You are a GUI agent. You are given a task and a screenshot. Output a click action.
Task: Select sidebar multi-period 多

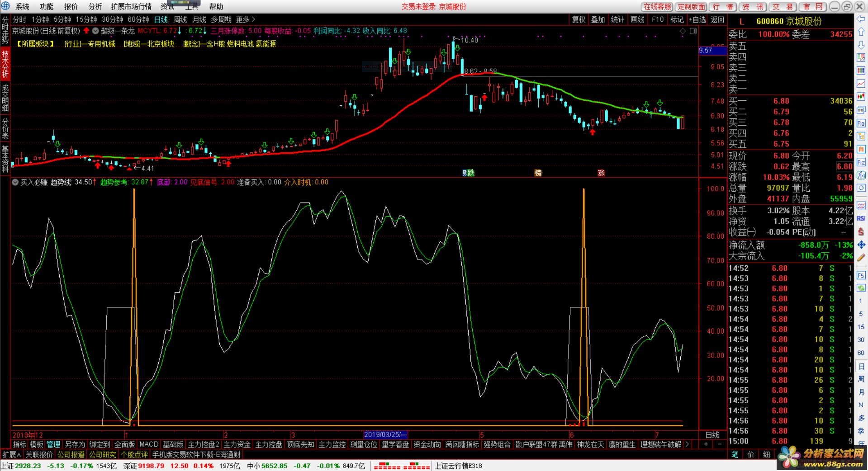tap(861, 418)
